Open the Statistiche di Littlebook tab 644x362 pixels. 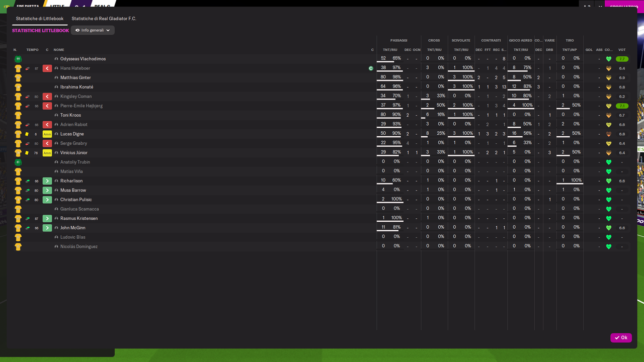(x=40, y=19)
